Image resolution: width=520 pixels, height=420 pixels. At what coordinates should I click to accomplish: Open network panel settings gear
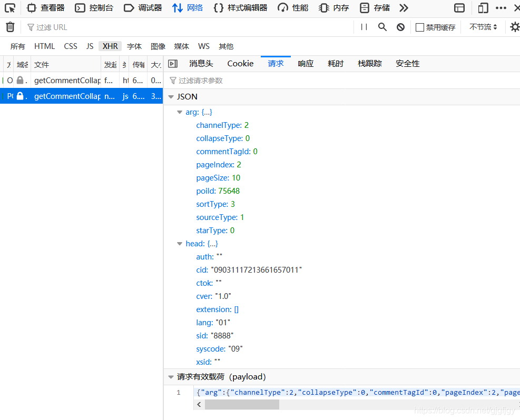click(x=514, y=26)
